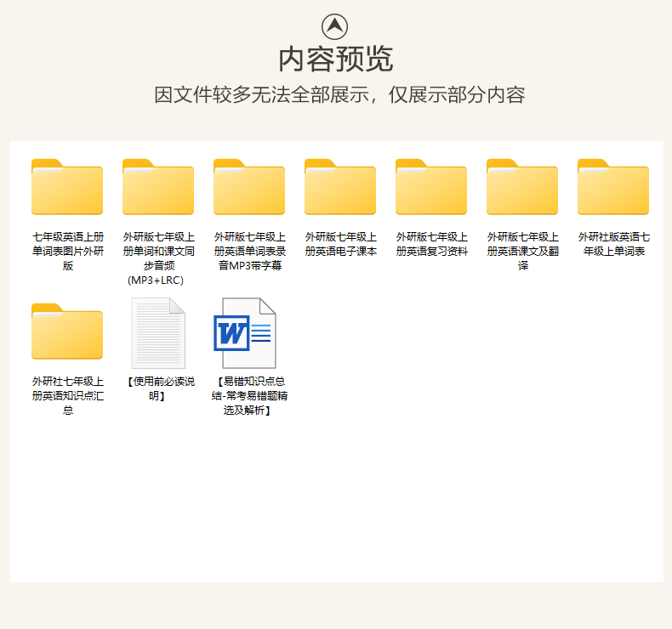The image size is (672, 629).
Task: Click the circled up-arrow icon above 内容预览
Action: click(334, 26)
